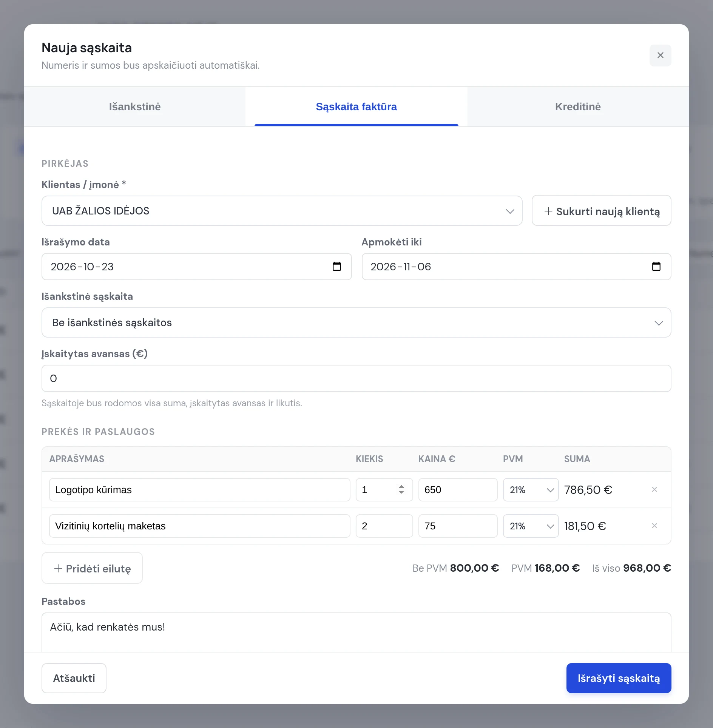Adjust quantity stepper for Logotipo kūrimas
This screenshot has width=713, height=728.
point(401,490)
